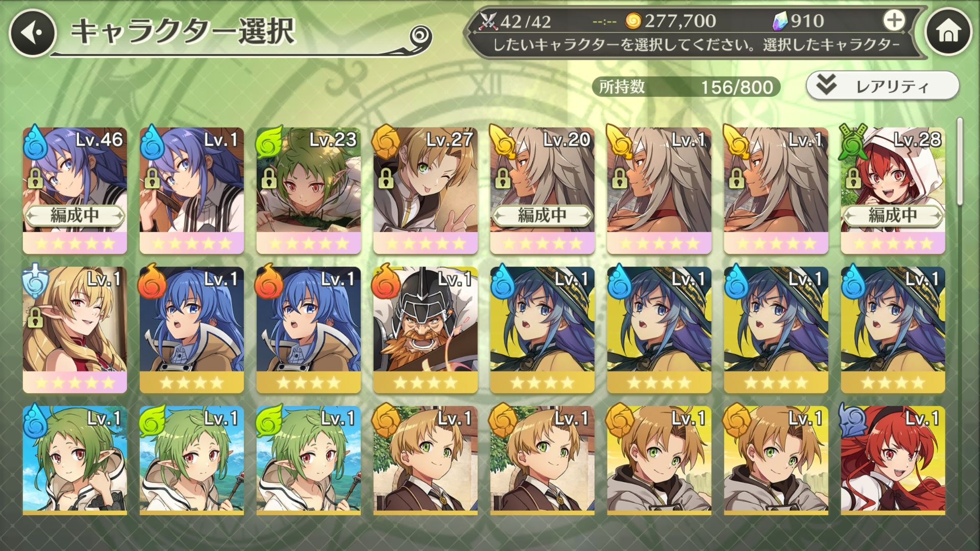Open the home screen icon
Image resolution: width=980 pixels, height=551 pixels.
point(948,32)
